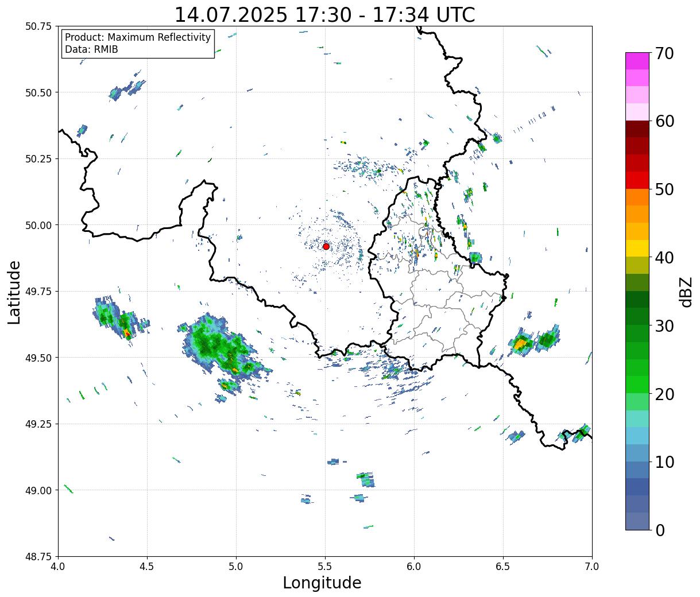Click the colorbar tick label 0

660,530
